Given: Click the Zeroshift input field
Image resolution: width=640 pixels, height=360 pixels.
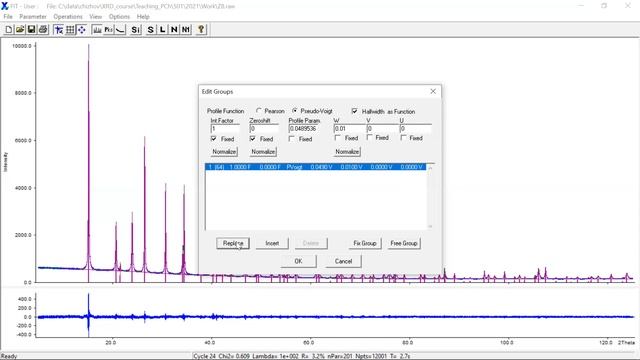Looking at the screenshot, I should tap(264, 129).
